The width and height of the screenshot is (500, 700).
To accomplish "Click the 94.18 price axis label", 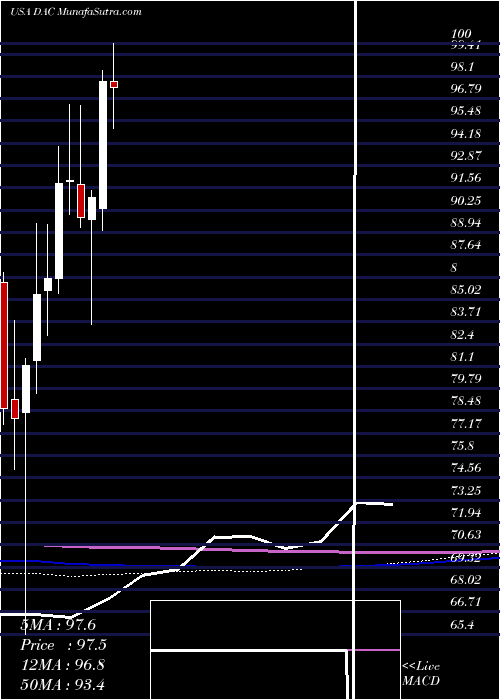I will (466, 133).
